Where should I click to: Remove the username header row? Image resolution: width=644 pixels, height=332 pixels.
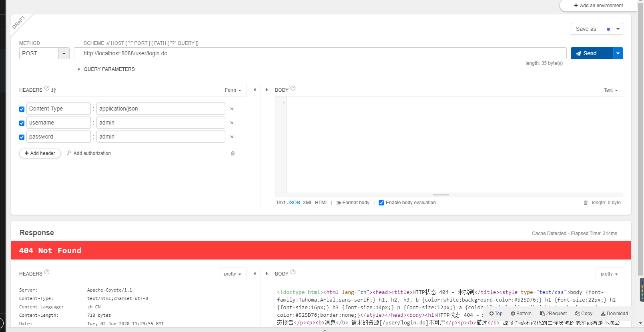click(x=232, y=123)
